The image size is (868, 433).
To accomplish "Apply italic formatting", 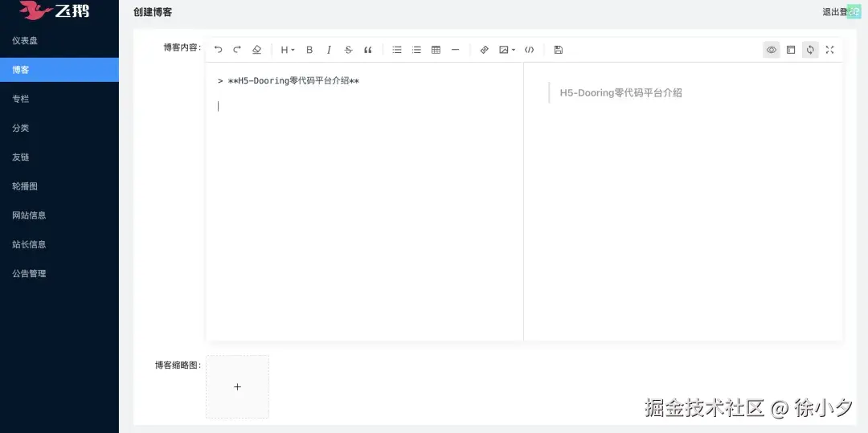I will coord(329,50).
